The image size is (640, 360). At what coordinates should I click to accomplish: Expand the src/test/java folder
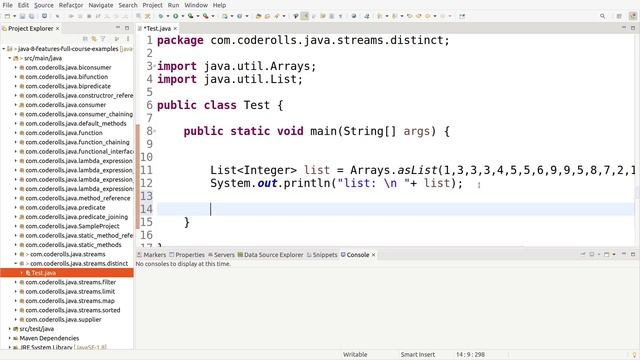10,329
